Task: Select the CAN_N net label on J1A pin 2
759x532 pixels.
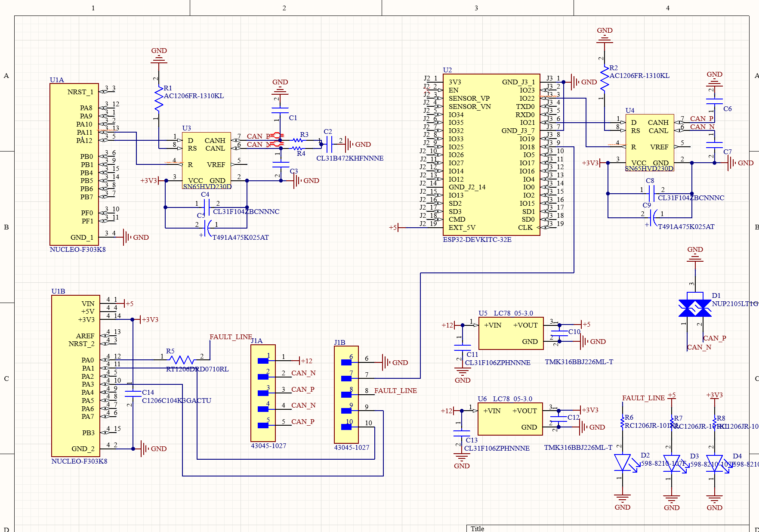Action: [303, 373]
